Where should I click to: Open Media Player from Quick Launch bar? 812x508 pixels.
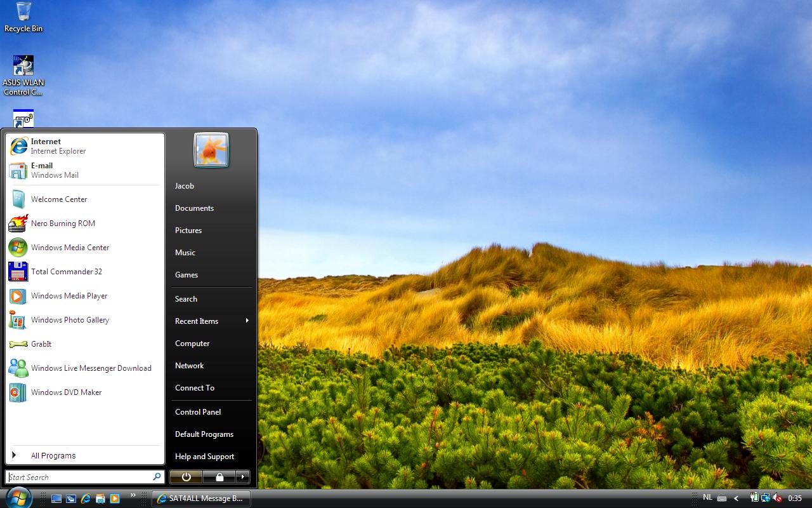pyautogui.click(x=115, y=498)
